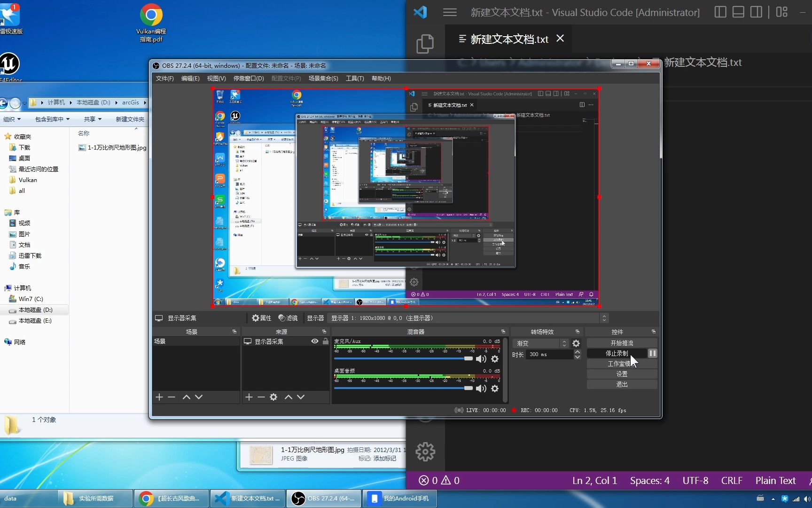Image resolution: width=812 pixels, height=508 pixels.
Task: Open settings gear for 麦克风/Aux audio
Action: coord(495,359)
